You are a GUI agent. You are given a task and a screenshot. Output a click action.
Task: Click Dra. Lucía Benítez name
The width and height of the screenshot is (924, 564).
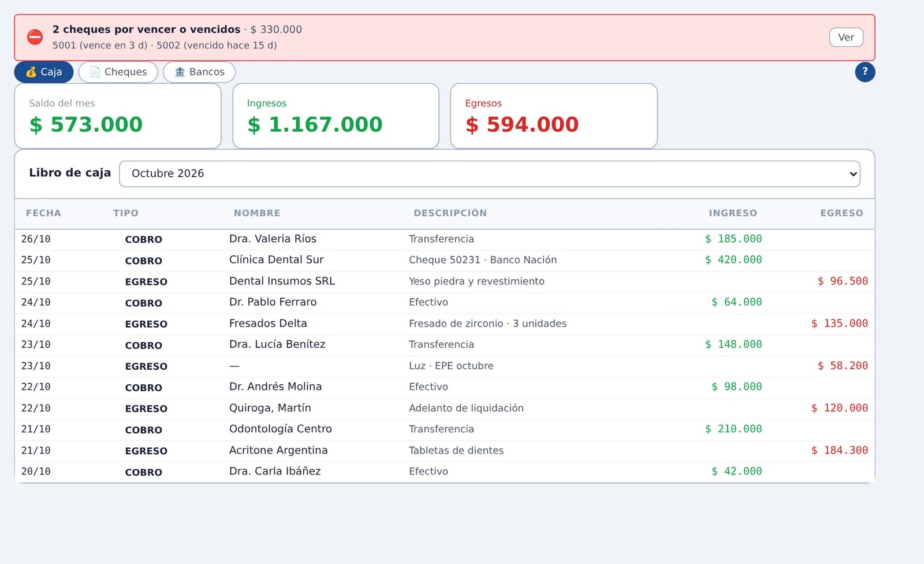pyautogui.click(x=277, y=344)
